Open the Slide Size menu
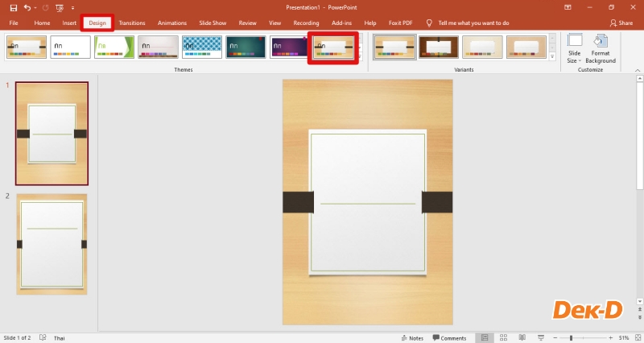Viewport: 644px width, 343px height. point(574,48)
